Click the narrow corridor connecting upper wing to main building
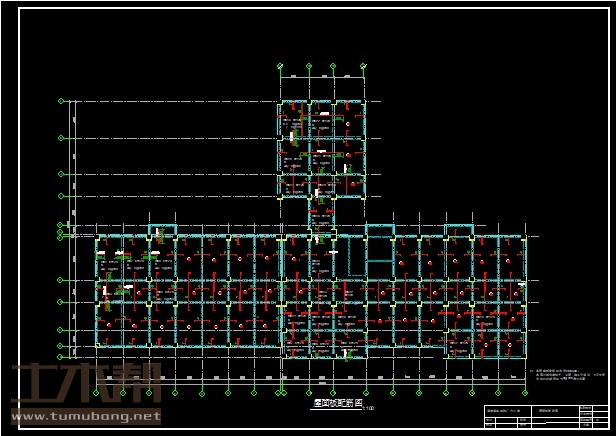This screenshot has width=616, height=436. tap(321, 215)
